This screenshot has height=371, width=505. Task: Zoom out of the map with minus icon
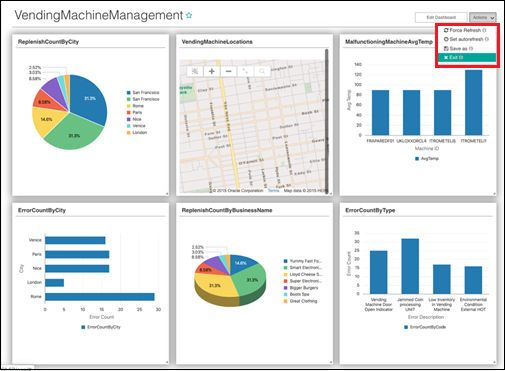point(229,71)
